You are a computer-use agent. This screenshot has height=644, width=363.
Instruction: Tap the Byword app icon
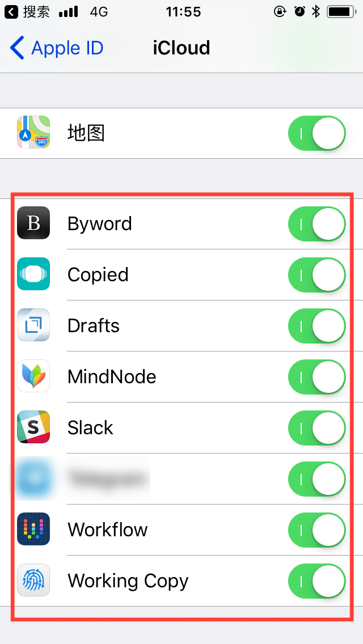pos(33,223)
